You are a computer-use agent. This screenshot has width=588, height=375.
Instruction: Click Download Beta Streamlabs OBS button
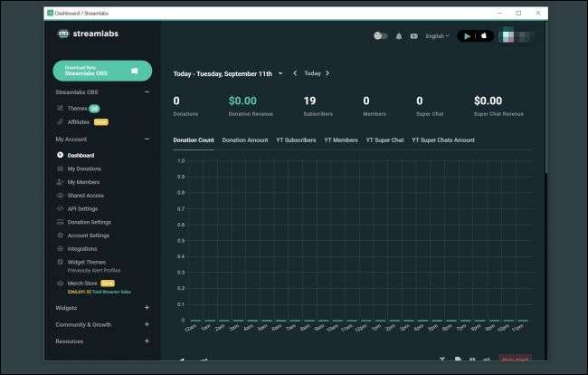click(x=102, y=71)
